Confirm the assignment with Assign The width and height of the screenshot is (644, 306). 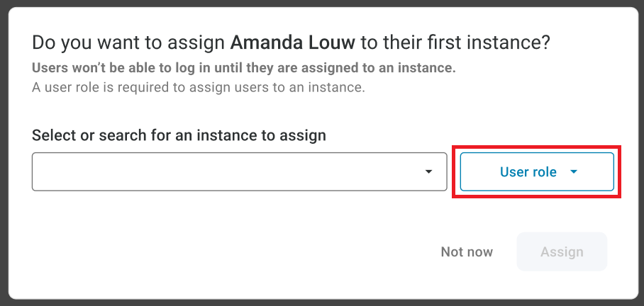(x=562, y=251)
